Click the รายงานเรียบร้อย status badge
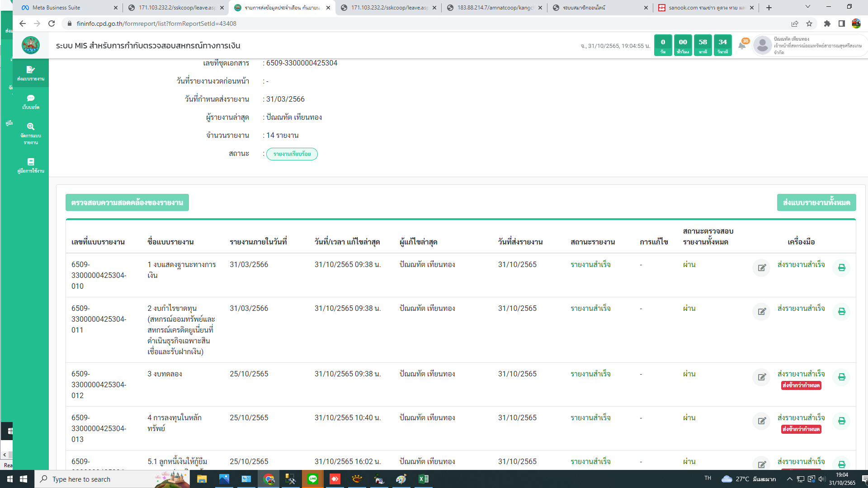The height and width of the screenshot is (488, 868). [292, 154]
